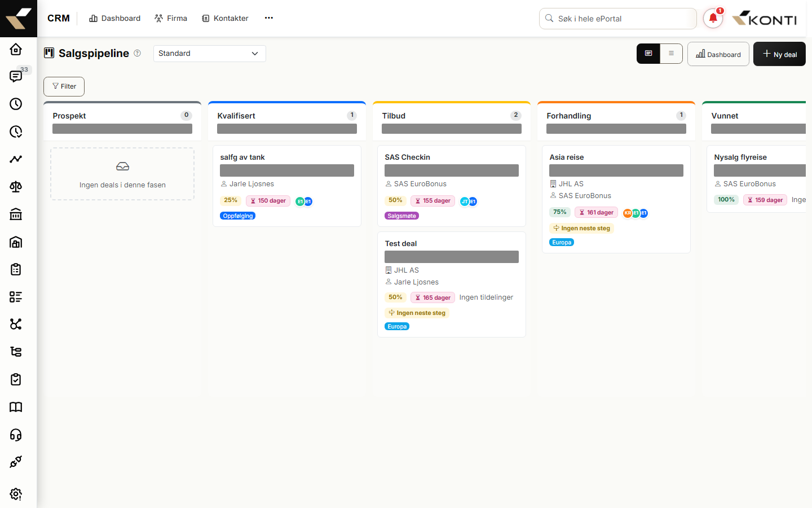
Task: Click Jarle Ljosnes on salfg av tank
Action: coord(251,184)
